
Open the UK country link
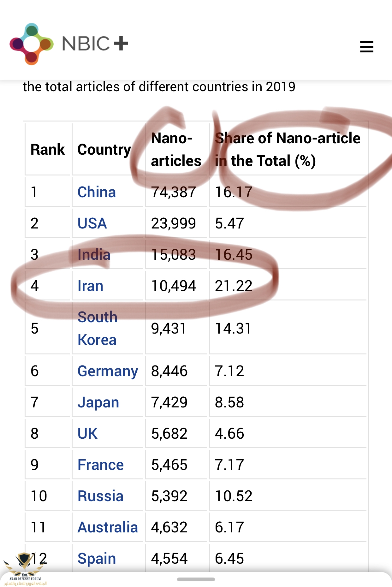[x=87, y=434]
